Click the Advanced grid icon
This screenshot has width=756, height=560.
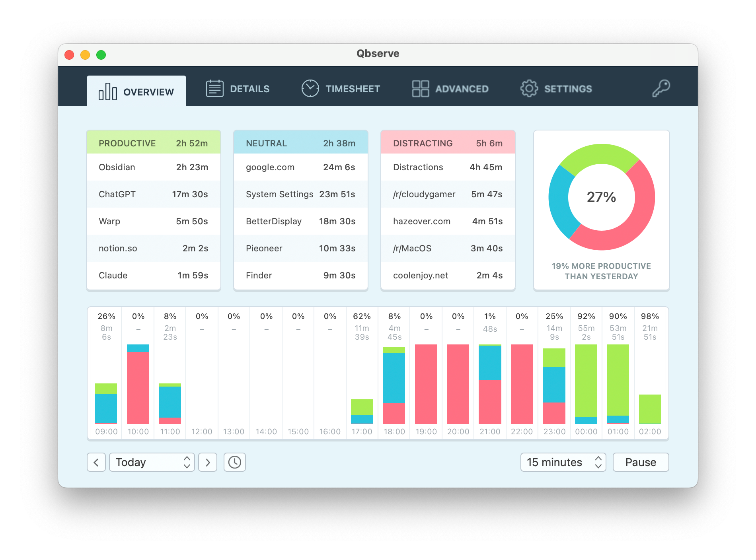click(420, 88)
